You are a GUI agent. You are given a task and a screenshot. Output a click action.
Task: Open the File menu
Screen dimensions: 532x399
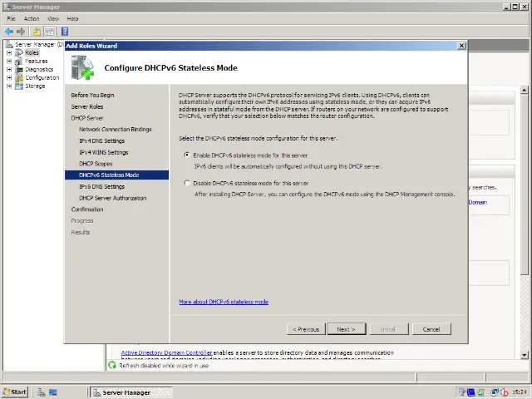point(11,18)
